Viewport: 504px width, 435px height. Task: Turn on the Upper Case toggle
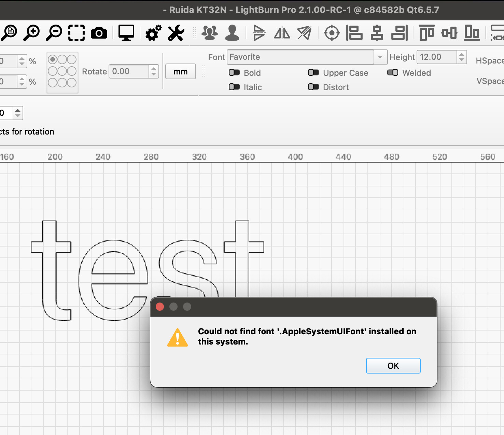(x=313, y=72)
